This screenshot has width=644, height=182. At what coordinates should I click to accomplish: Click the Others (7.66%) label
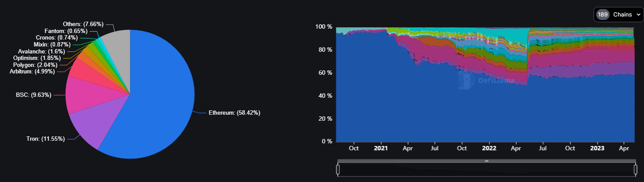click(x=83, y=24)
